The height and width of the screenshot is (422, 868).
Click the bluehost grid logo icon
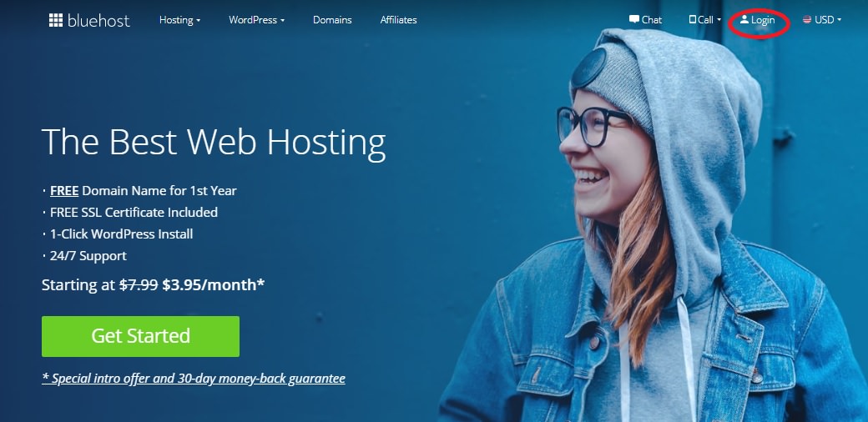pyautogui.click(x=55, y=21)
